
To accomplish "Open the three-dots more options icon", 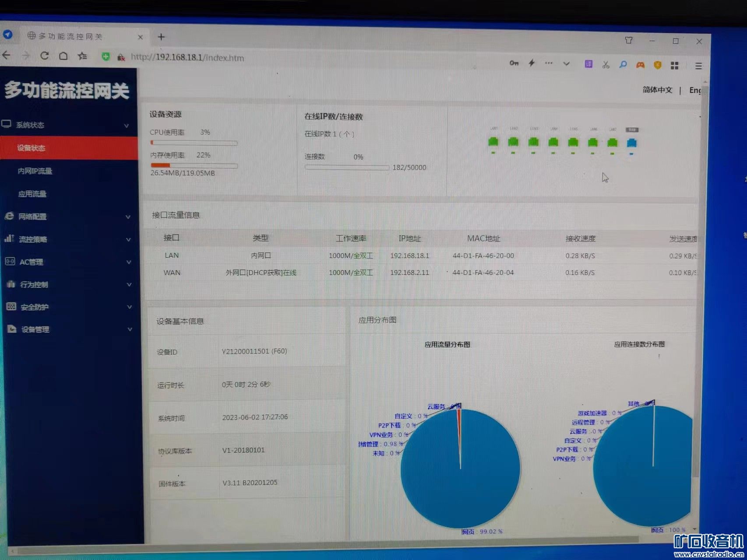I will 549,63.
